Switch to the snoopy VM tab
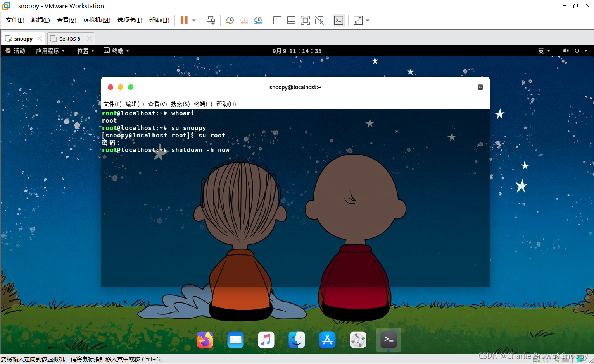Image resolution: width=594 pixels, height=364 pixels. click(x=23, y=39)
